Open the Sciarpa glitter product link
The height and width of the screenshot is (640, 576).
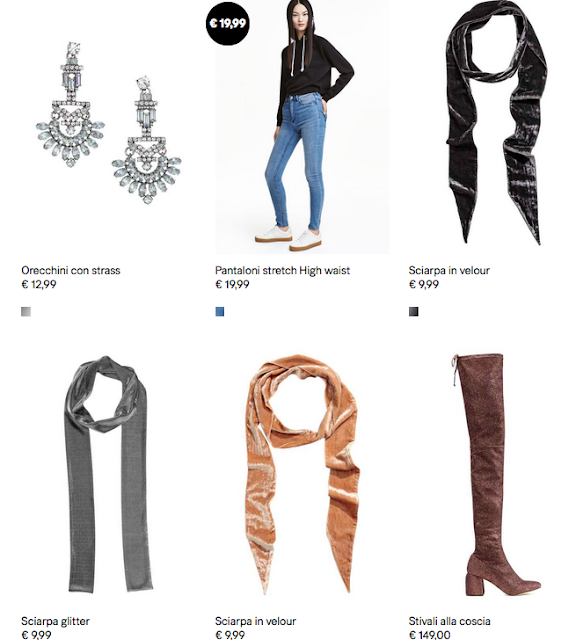coord(55,621)
